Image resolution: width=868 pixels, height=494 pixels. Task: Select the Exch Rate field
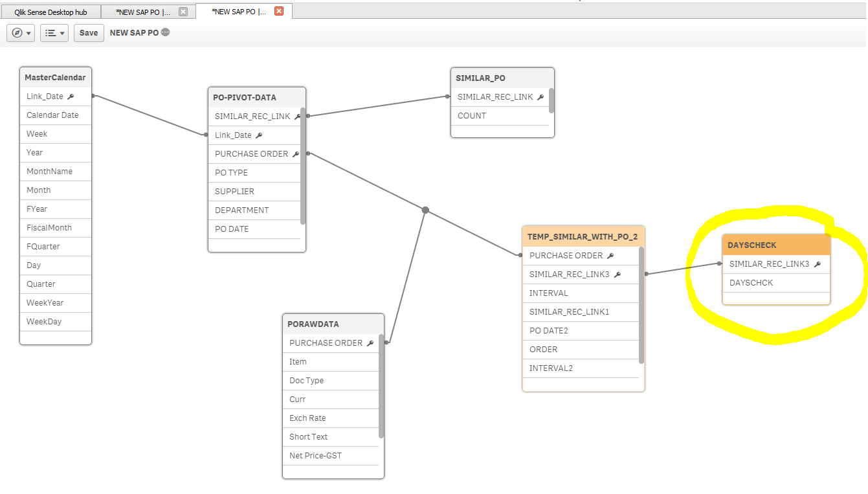click(x=331, y=418)
